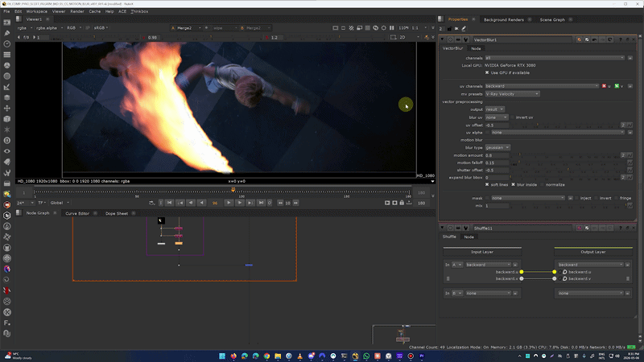
Task: Open the Workspace menu
Action: tap(36, 11)
